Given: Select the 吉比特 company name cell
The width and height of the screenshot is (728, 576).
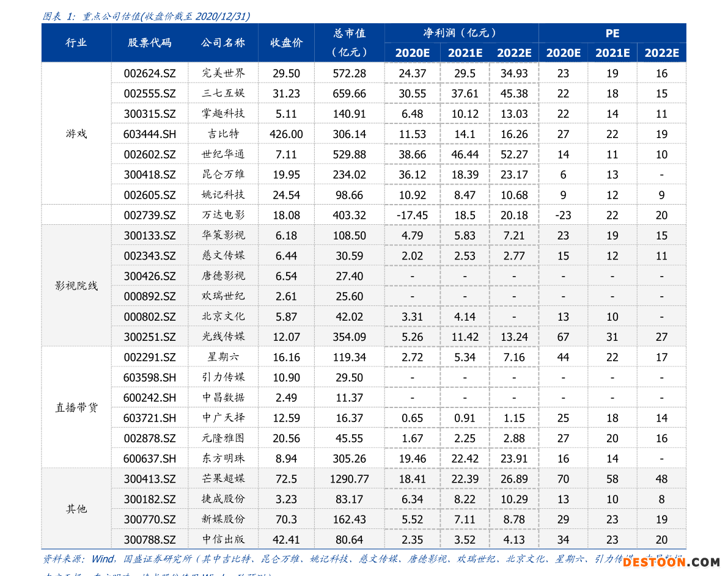Looking at the screenshot, I should [x=223, y=134].
